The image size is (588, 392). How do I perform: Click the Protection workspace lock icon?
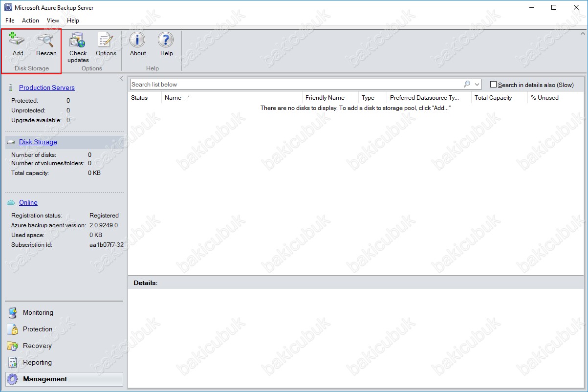tap(13, 329)
